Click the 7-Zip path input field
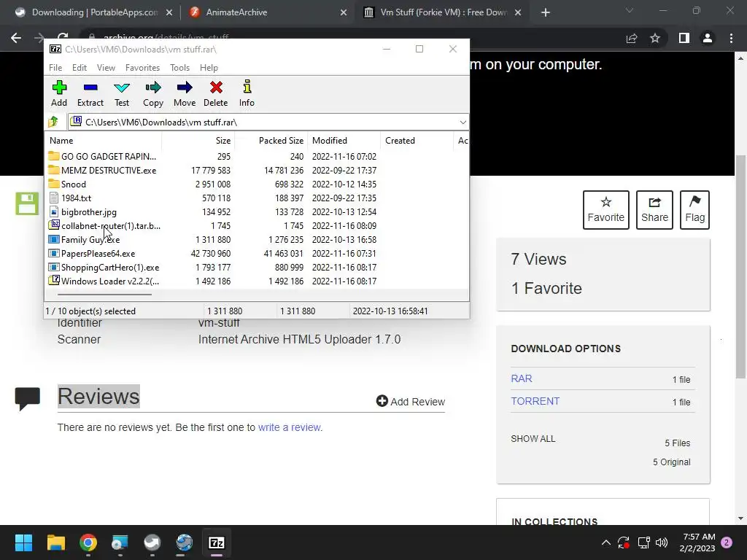 268,122
